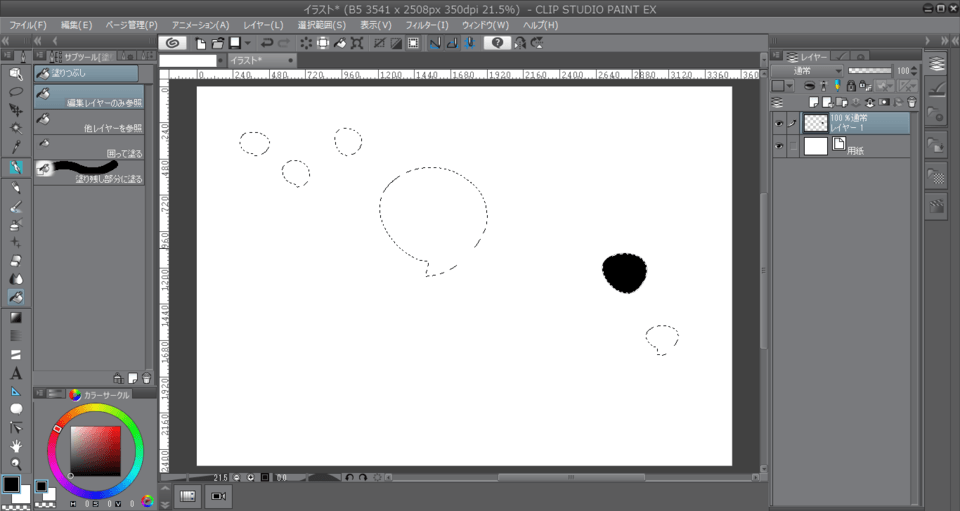
Task: Open blending mode 通常 dropdown
Action: tap(808, 71)
